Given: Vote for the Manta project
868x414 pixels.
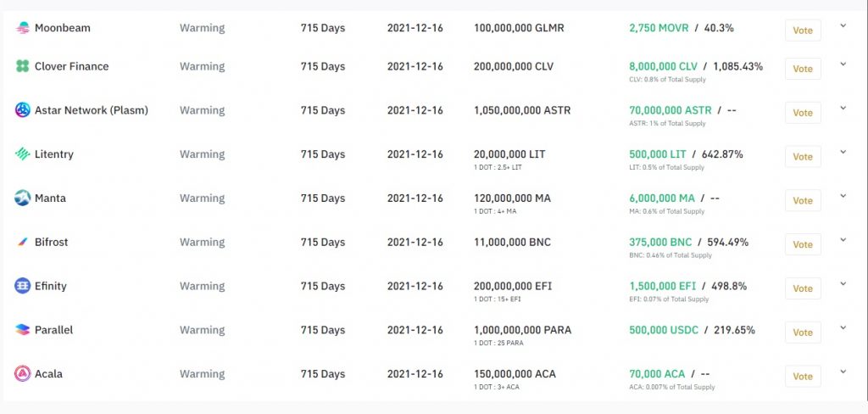Looking at the screenshot, I should tap(802, 201).
